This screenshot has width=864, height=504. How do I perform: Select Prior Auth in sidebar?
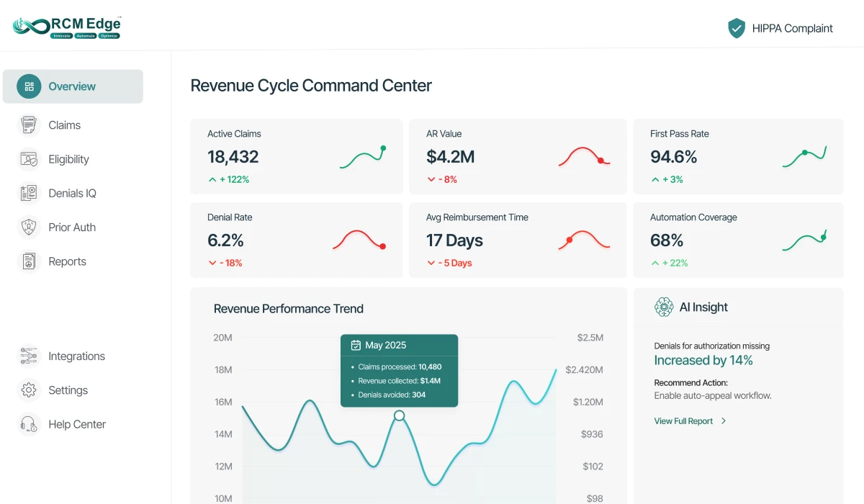72,228
